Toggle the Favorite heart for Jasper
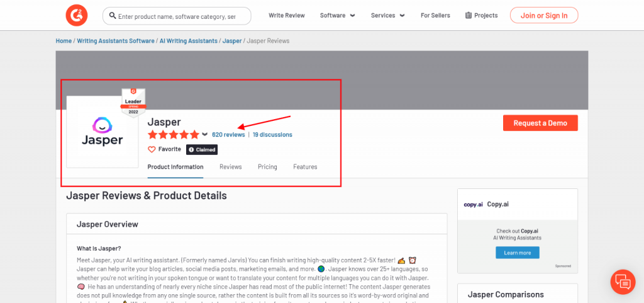The width and height of the screenshot is (644, 303). [152, 149]
